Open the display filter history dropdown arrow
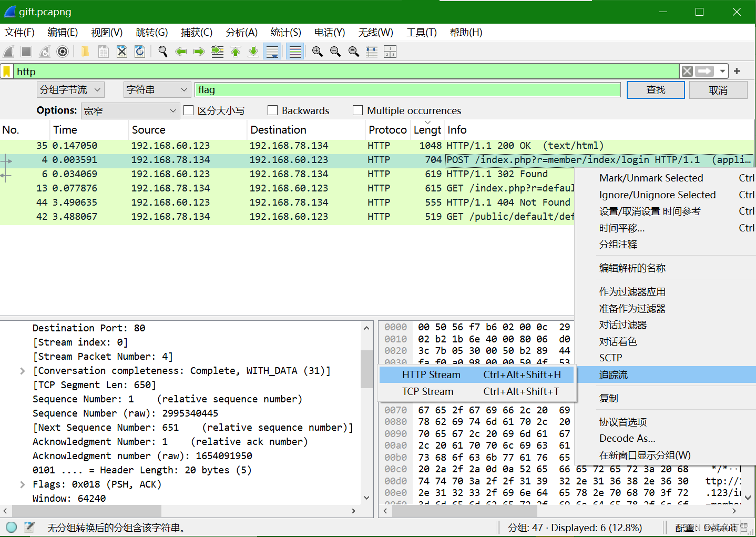Image resolution: width=756 pixels, height=537 pixels. (723, 71)
